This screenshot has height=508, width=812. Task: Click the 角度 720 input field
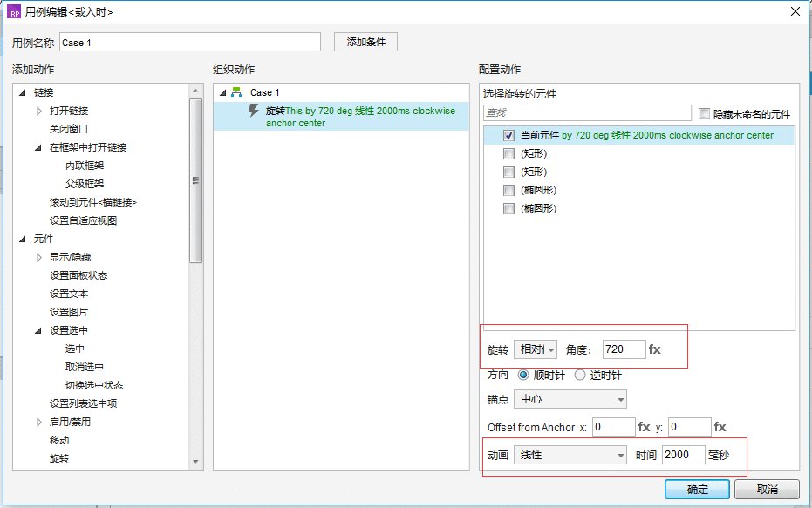click(624, 349)
